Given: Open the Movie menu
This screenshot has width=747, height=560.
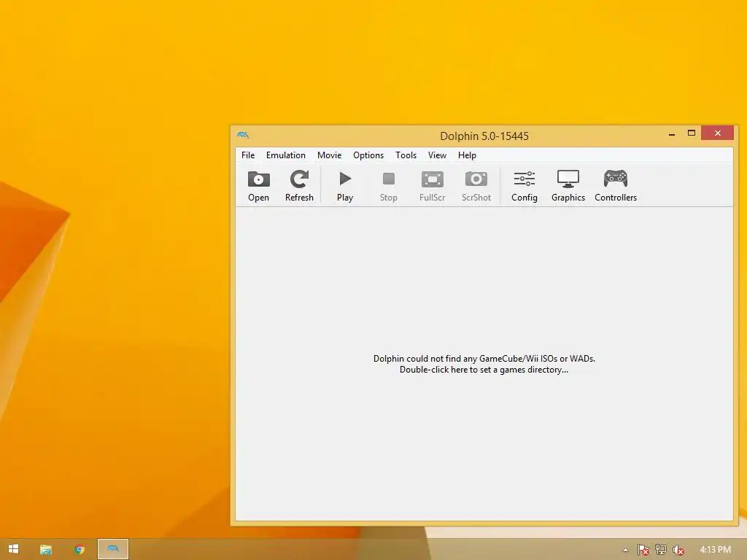Looking at the screenshot, I should click(x=329, y=155).
